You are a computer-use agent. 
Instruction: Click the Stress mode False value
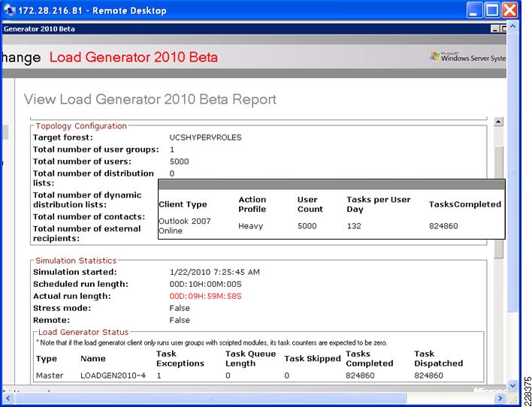(x=180, y=309)
